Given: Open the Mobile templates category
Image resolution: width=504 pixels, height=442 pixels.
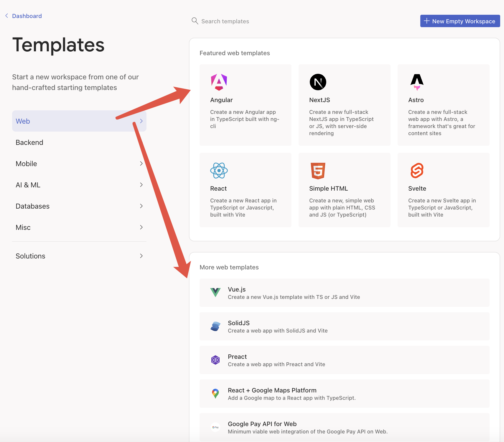Looking at the screenshot, I should [x=79, y=163].
